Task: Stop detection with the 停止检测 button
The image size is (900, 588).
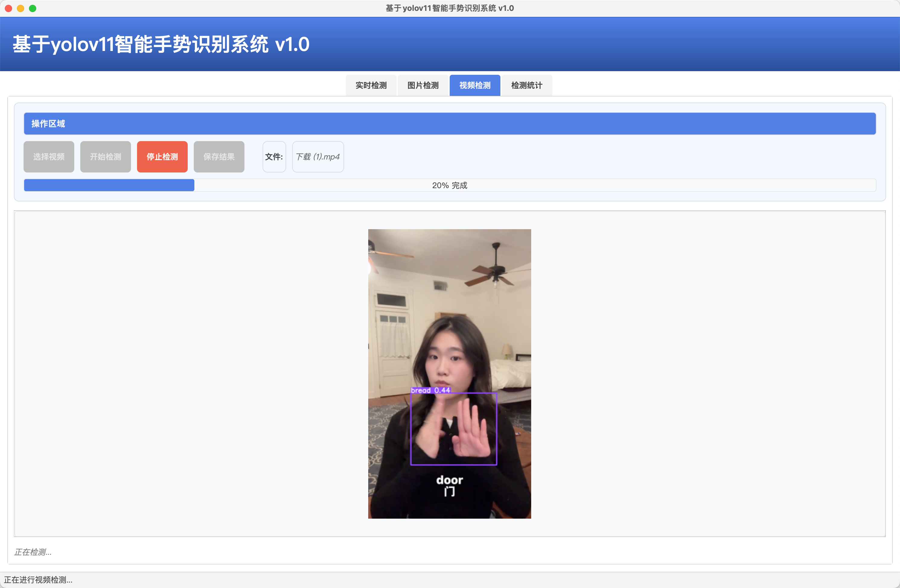Action: point(162,157)
